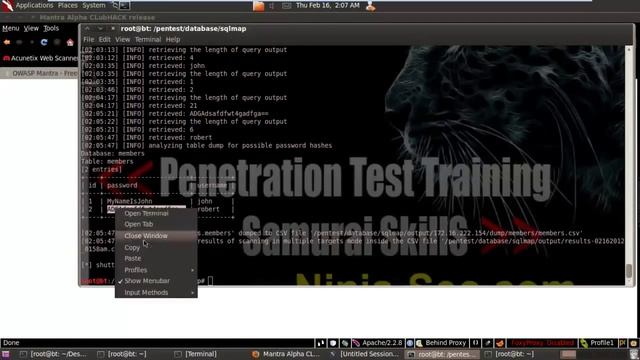This screenshot has width=640, height=360.
Task: Choose Open Terminal in context menu
Action: tap(156, 213)
